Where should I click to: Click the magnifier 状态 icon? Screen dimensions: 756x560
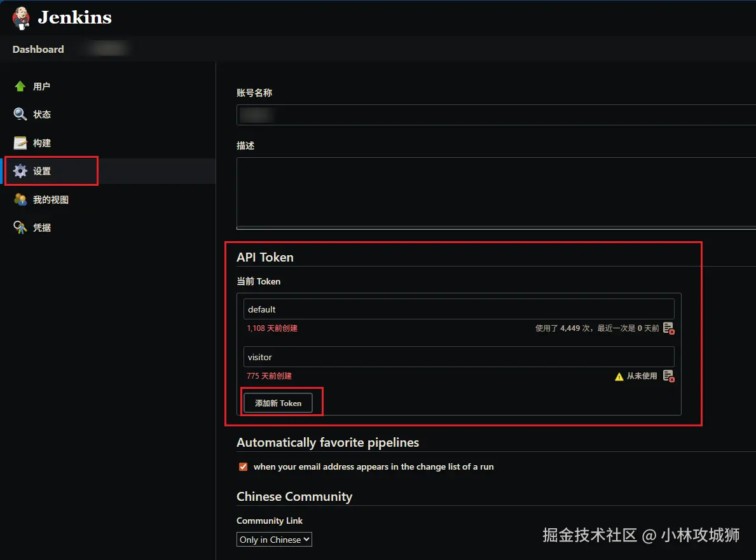(x=20, y=115)
